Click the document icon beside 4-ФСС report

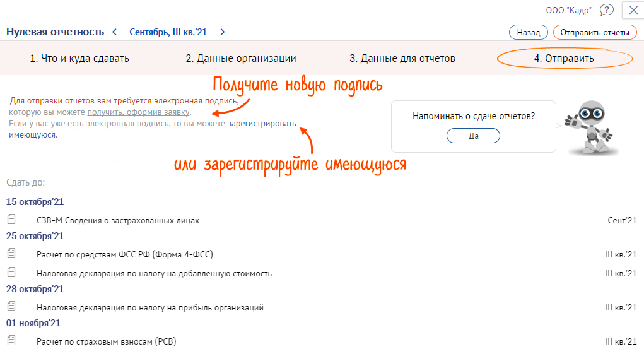click(x=11, y=254)
